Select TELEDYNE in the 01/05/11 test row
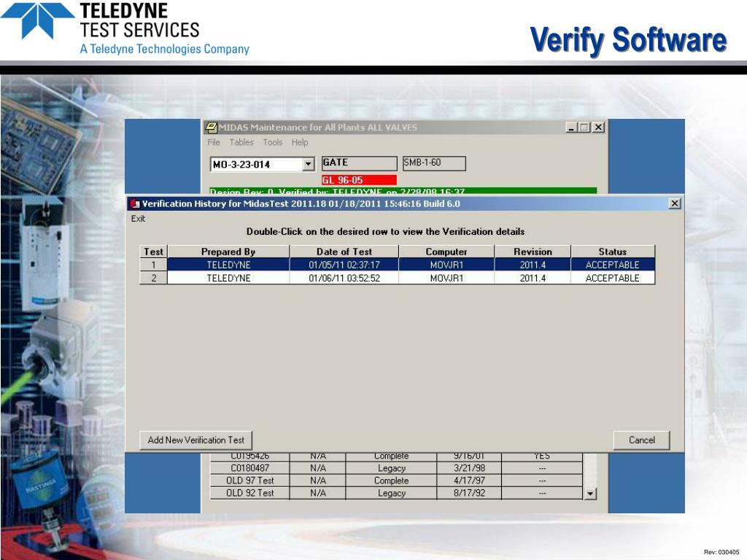This screenshot has height=560, width=747. [228, 265]
